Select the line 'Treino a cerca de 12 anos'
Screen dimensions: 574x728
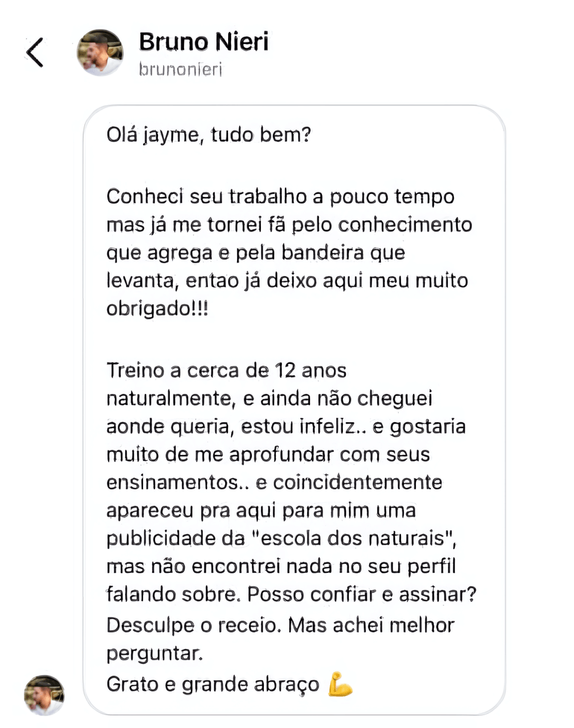click(x=227, y=371)
